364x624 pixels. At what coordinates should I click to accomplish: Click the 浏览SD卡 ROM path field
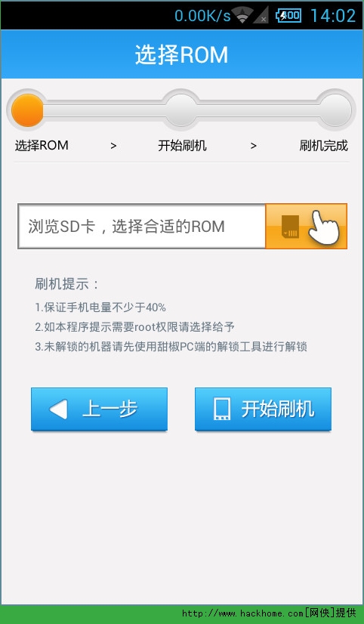tap(142, 227)
